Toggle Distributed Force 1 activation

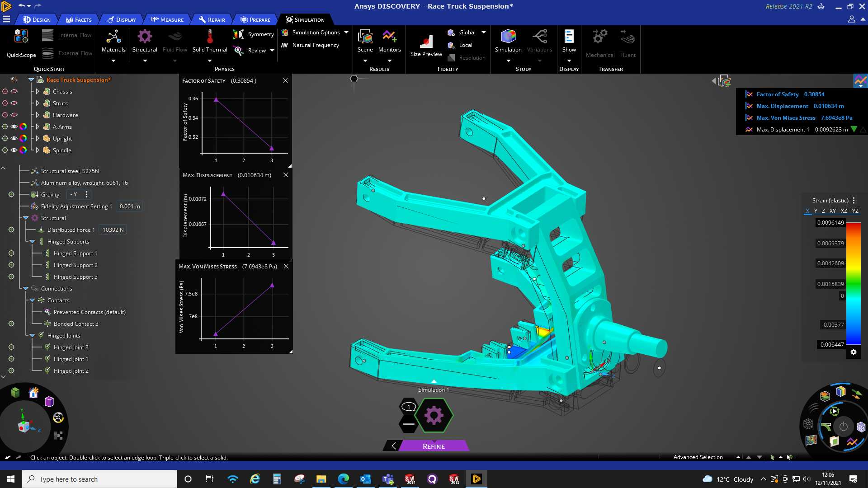11,230
